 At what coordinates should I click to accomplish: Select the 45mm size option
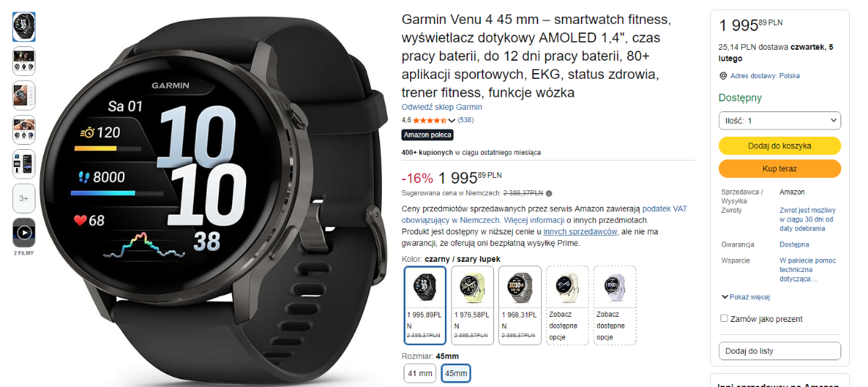456,373
